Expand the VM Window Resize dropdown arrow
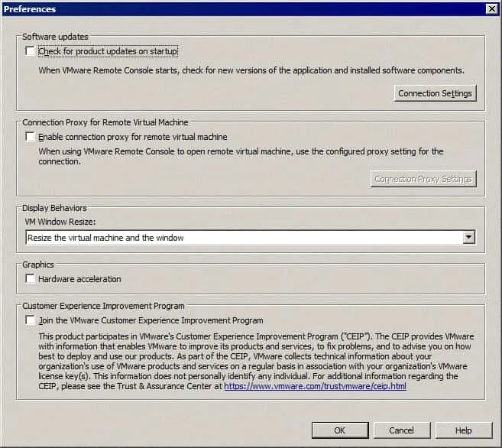The height and width of the screenshot is (448, 502). [468, 238]
